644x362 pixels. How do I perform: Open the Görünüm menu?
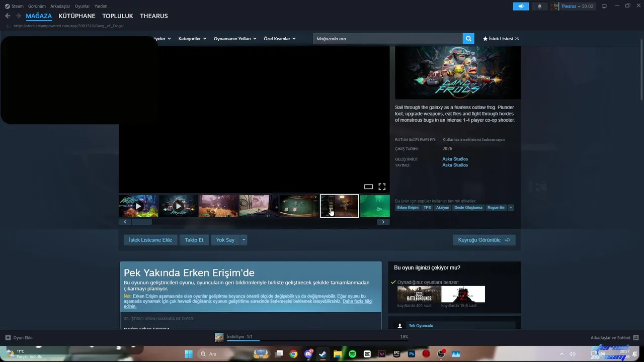(37, 6)
